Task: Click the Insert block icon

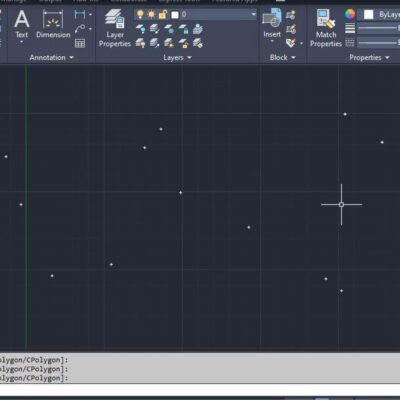Action: click(x=272, y=22)
